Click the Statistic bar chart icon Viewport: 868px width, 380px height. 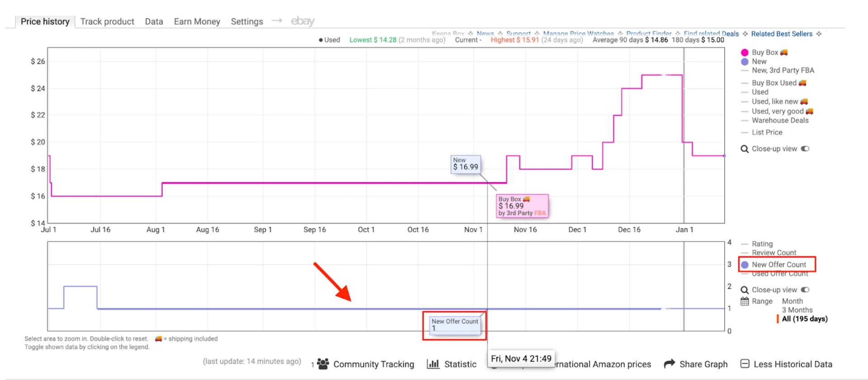(433, 364)
